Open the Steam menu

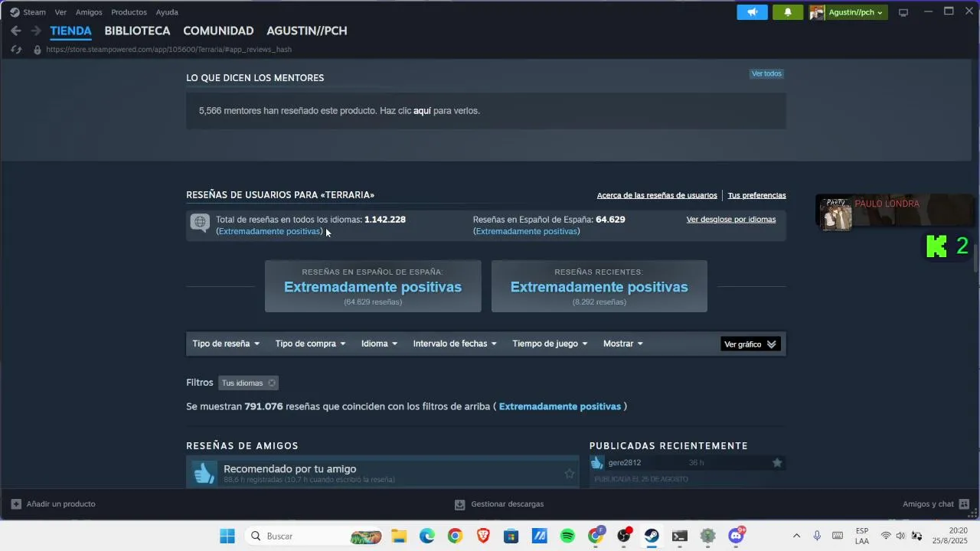[x=28, y=12]
